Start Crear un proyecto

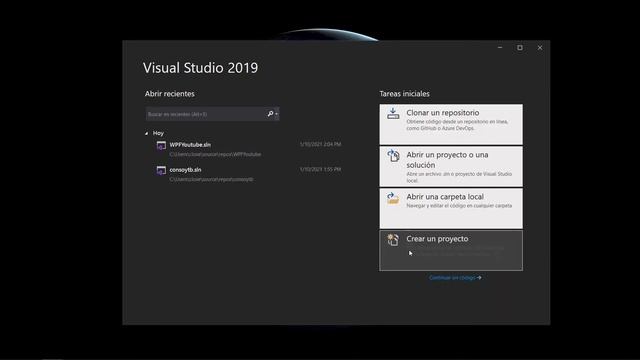pyautogui.click(x=451, y=250)
